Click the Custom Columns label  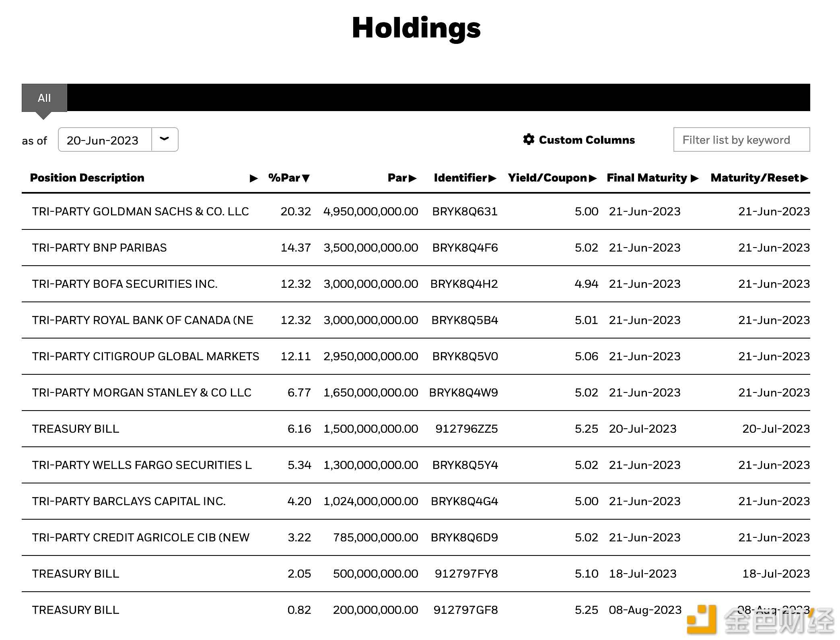click(587, 140)
